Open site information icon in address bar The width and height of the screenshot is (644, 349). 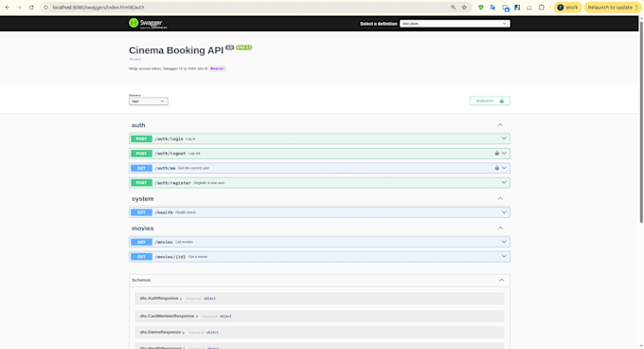coord(46,8)
